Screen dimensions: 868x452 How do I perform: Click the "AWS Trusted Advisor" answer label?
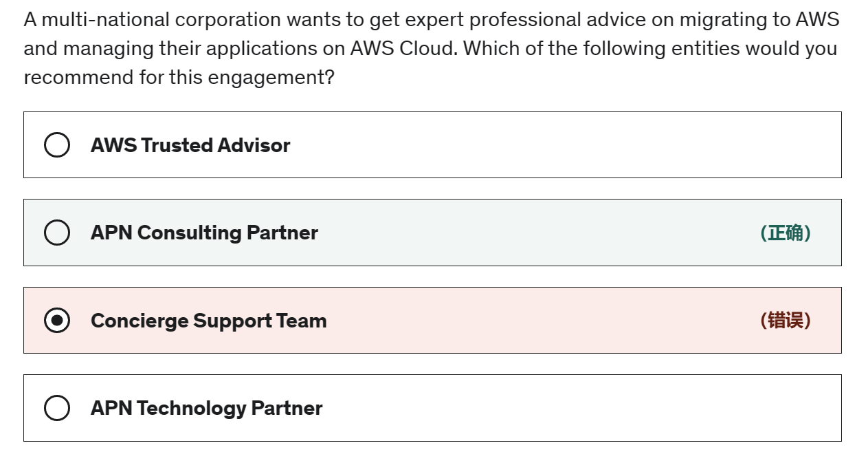[x=190, y=145]
